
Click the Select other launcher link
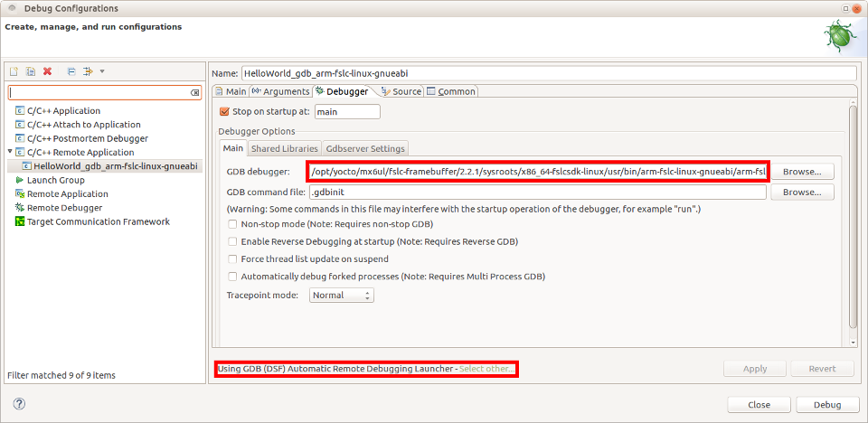[x=486, y=369]
